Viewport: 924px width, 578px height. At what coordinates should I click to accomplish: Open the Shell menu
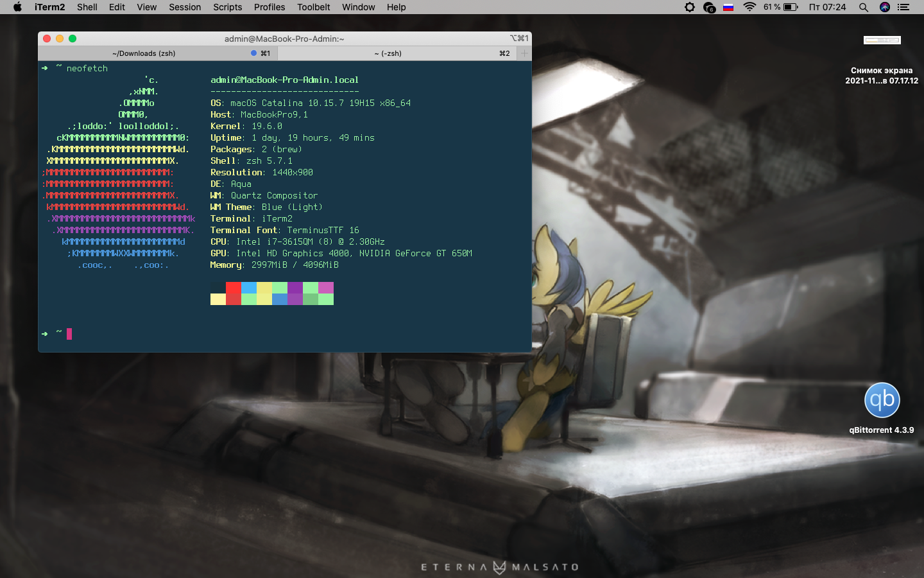tap(87, 7)
